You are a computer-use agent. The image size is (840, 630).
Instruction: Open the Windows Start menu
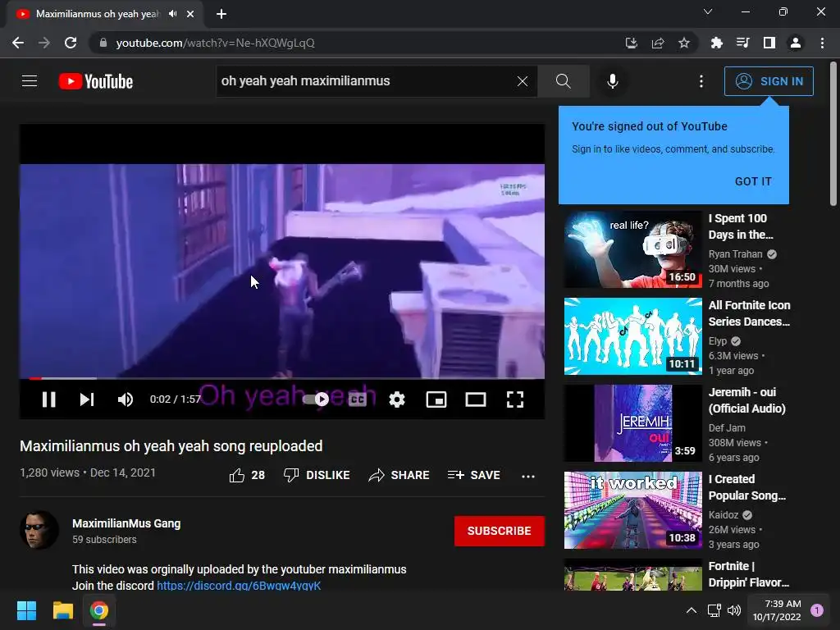(x=26, y=610)
